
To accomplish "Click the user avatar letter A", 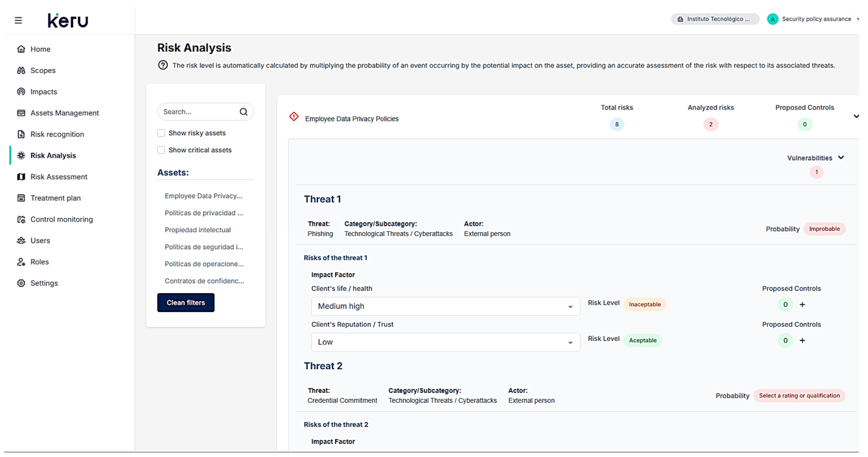I will pos(772,19).
